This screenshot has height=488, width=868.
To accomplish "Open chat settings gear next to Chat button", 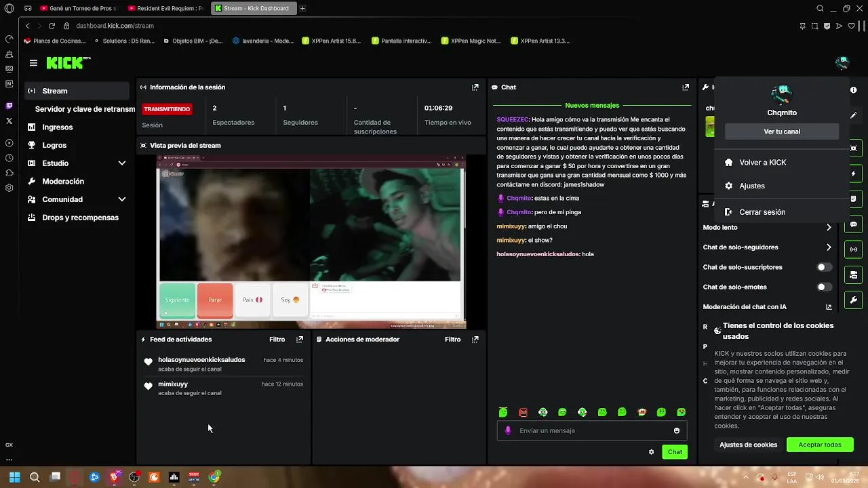I will [x=651, y=452].
